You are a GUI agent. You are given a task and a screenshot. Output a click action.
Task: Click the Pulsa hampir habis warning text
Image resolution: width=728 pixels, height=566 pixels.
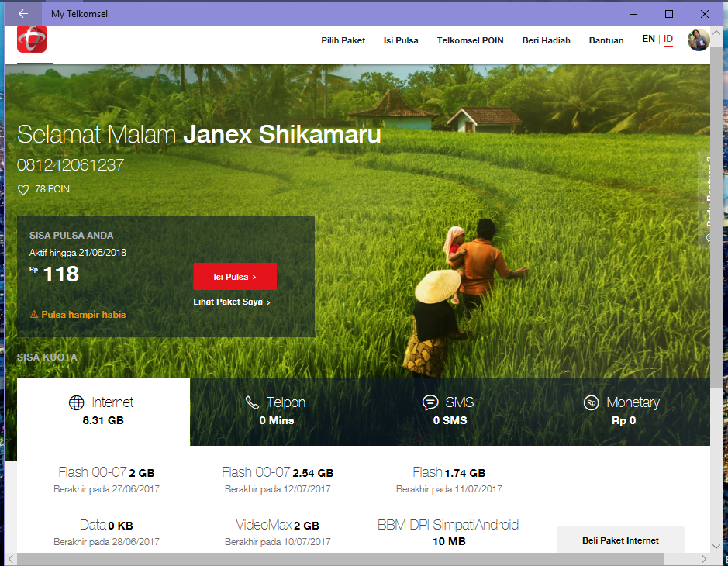pos(84,315)
